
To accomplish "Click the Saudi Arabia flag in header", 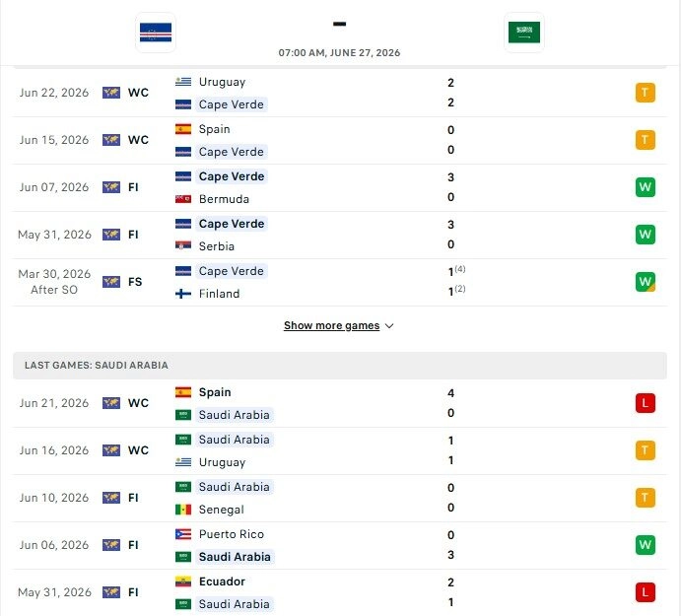I will (523, 33).
